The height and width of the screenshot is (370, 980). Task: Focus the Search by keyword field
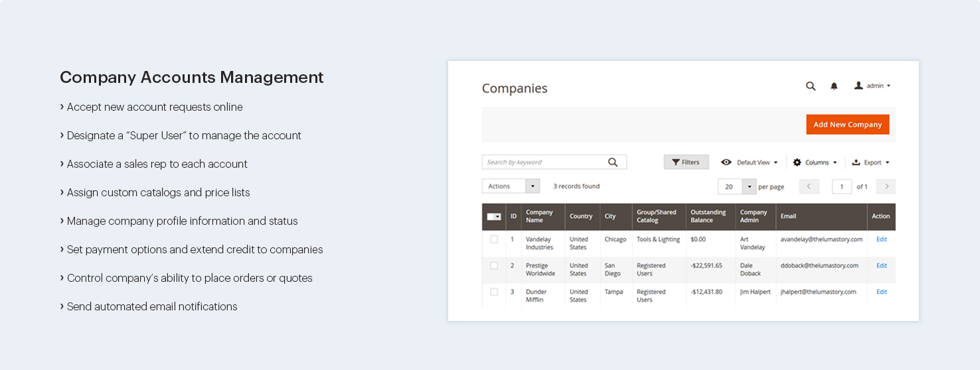point(544,162)
